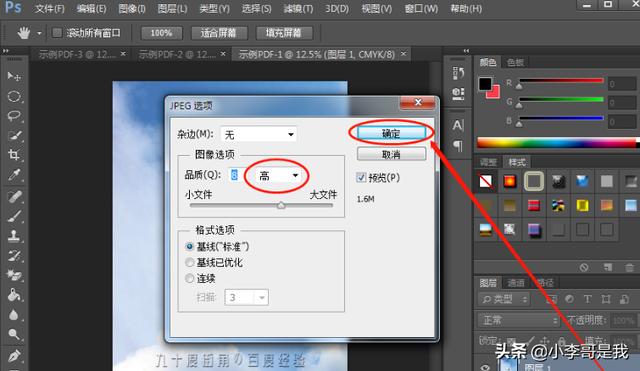
Task: Click the 确定 button in JPEG dialog
Action: coord(391,133)
